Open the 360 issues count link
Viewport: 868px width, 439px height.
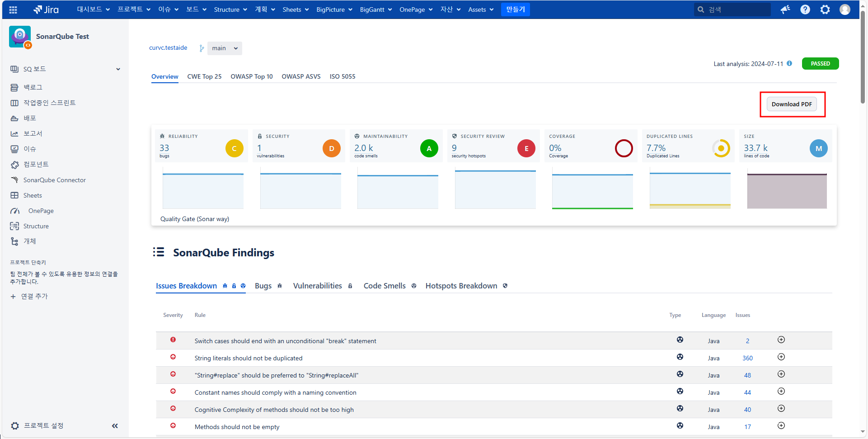coord(747,358)
